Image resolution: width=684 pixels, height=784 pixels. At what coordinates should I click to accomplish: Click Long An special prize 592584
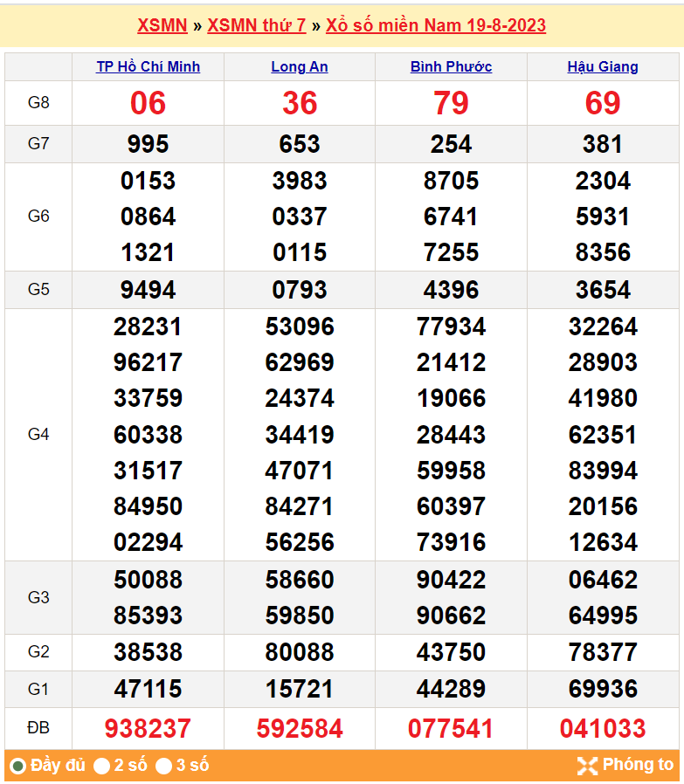[x=300, y=728]
